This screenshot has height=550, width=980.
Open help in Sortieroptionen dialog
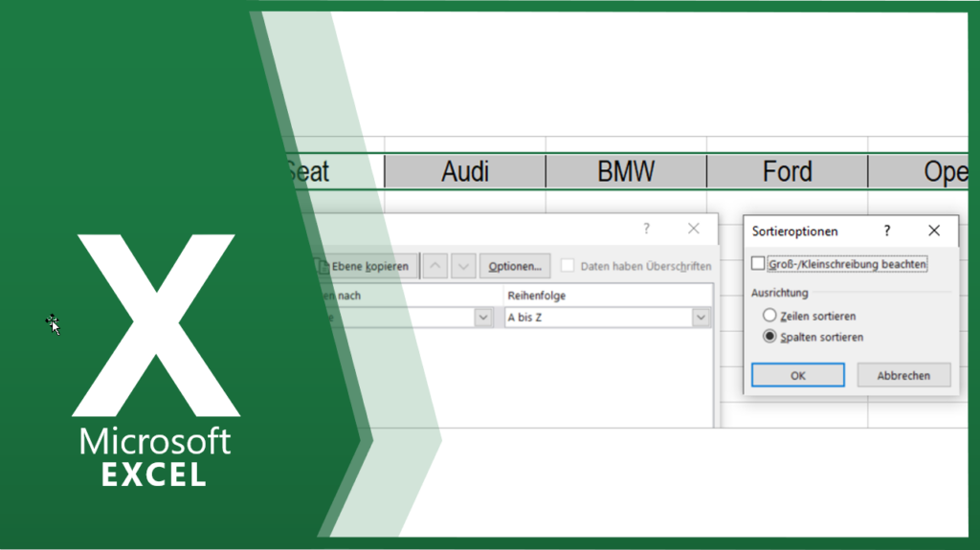click(x=886, y=231)
